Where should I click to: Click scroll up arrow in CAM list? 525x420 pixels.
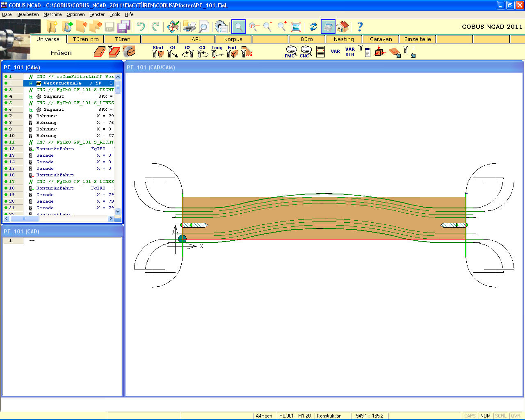[x=118, y=77]
